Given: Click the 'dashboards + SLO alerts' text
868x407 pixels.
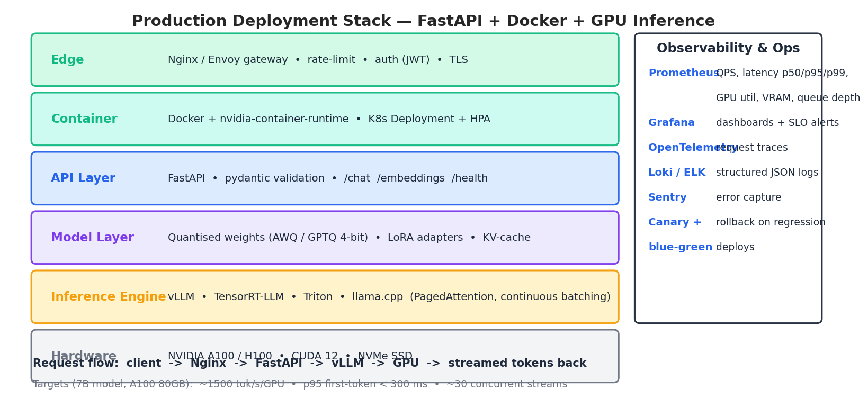Looking at the screenshot, I should click(777, 123).
